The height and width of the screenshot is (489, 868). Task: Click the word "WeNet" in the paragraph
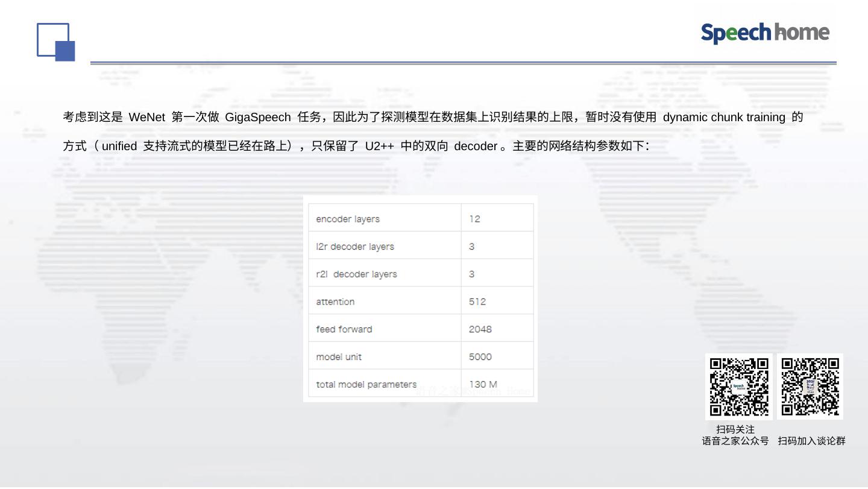point(146,117)
